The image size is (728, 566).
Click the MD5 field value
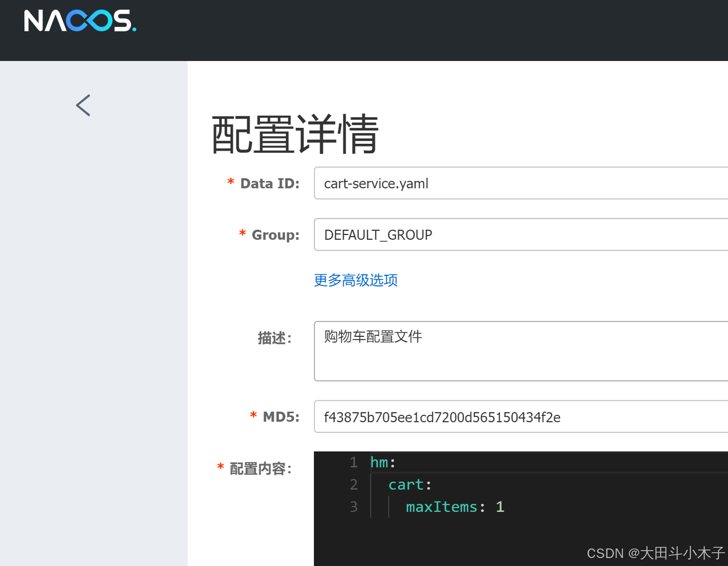coord(521,416)
